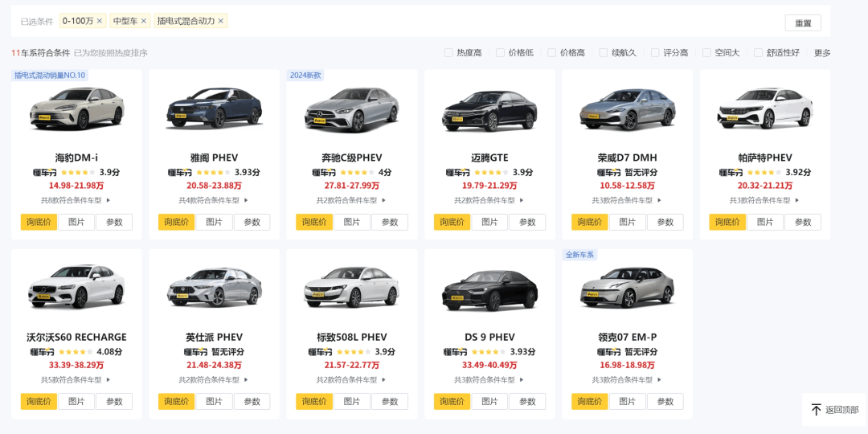This screenshot has width=868, height=434.
Task: Click the 2024新款 badge on 奔驰C级PHEV
Action: click(x=305, y=76)
